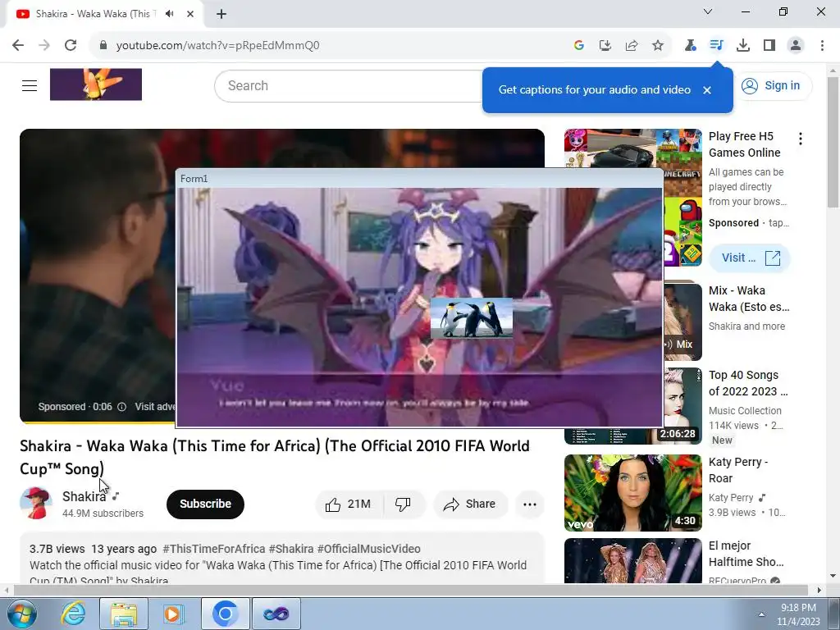Open Windows Start menu

click(x=21, y=614)
